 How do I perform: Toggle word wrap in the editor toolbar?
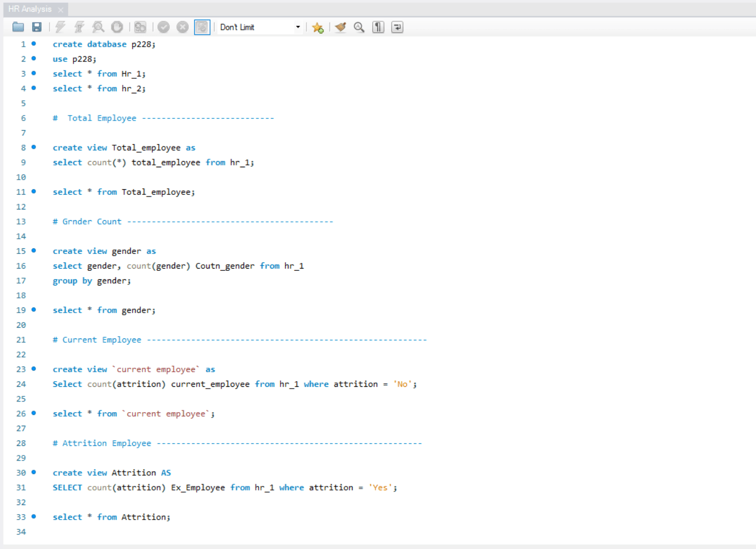point(397,27)
